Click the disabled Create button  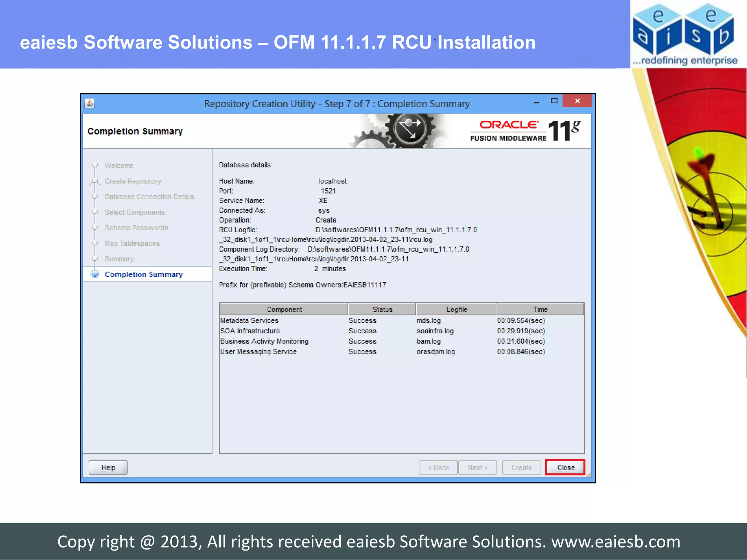[x=522, y=467]
